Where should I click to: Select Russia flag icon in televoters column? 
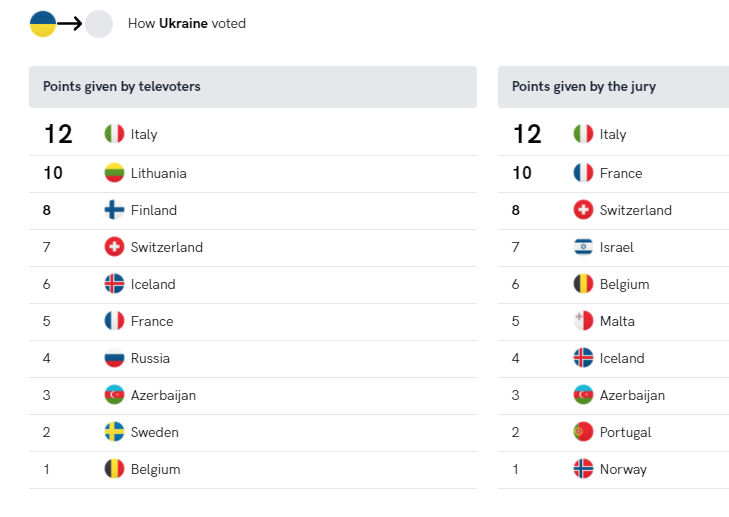(x=114, y=358)
